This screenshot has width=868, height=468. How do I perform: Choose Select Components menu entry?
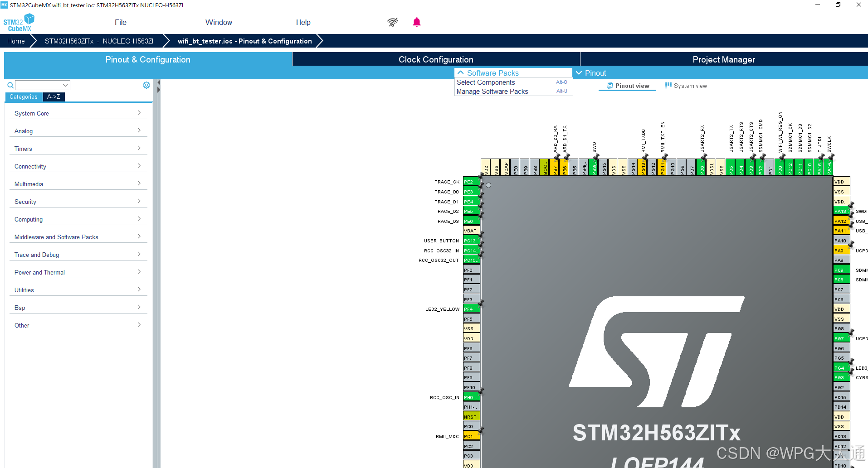pyautogui.click(x=513, y=82)
